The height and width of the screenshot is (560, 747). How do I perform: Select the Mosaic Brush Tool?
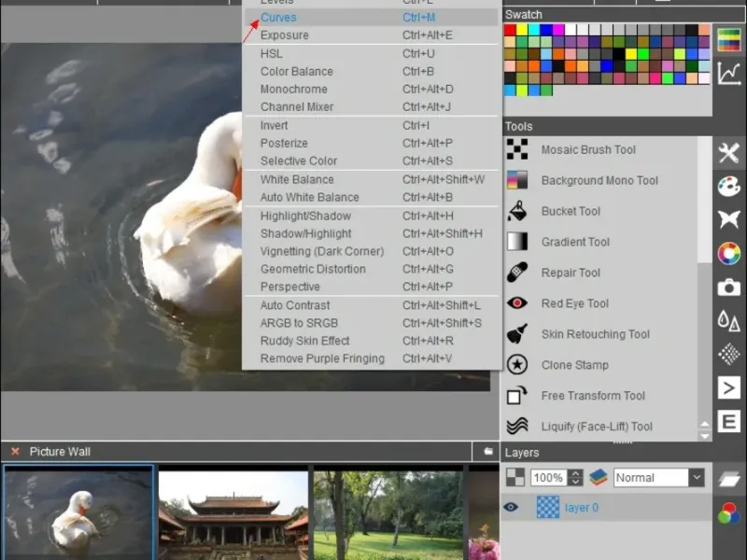pyautogui.click(x=588, y=149)
